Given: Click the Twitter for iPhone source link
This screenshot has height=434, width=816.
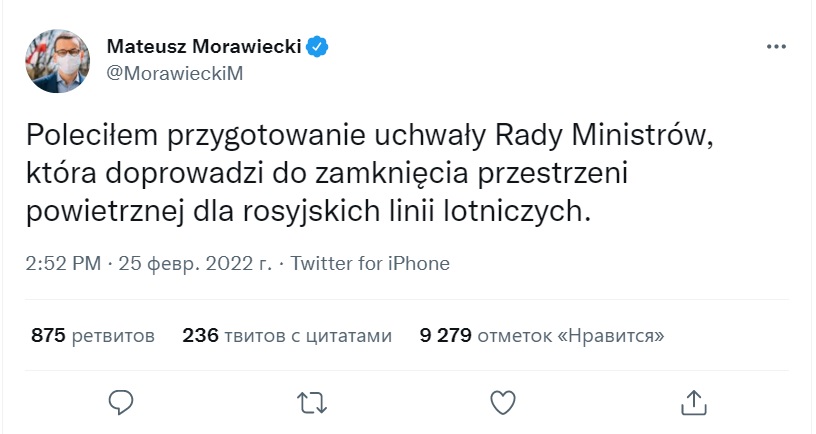Looking at the screenshot, I should [370, 264].
